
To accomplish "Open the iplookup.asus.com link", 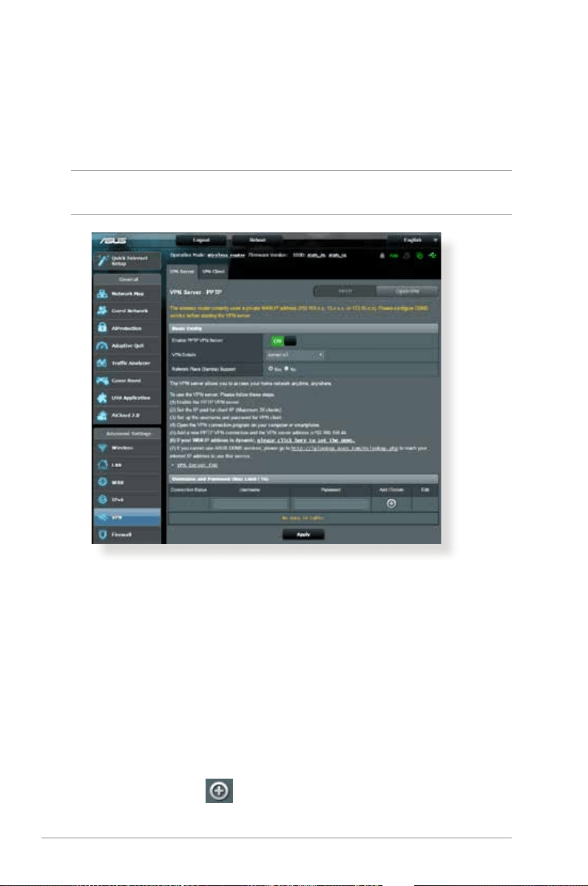I will pyautogui.click(x=345, y=448).
